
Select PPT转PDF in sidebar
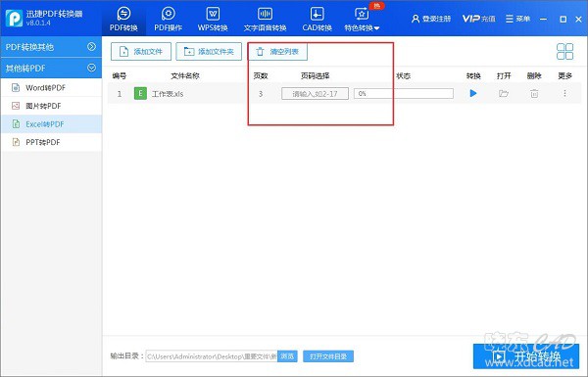pos(51,142)
